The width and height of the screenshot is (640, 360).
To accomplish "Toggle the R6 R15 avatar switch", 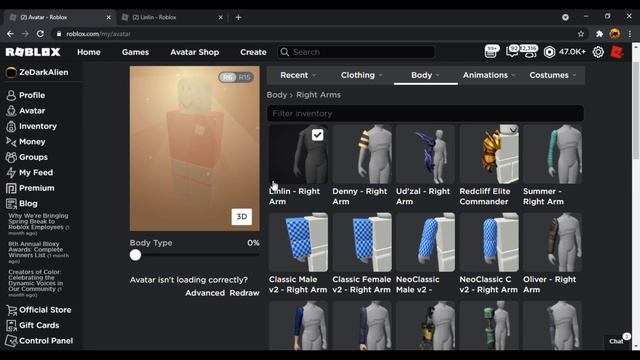I will click(x=236, y=77).
